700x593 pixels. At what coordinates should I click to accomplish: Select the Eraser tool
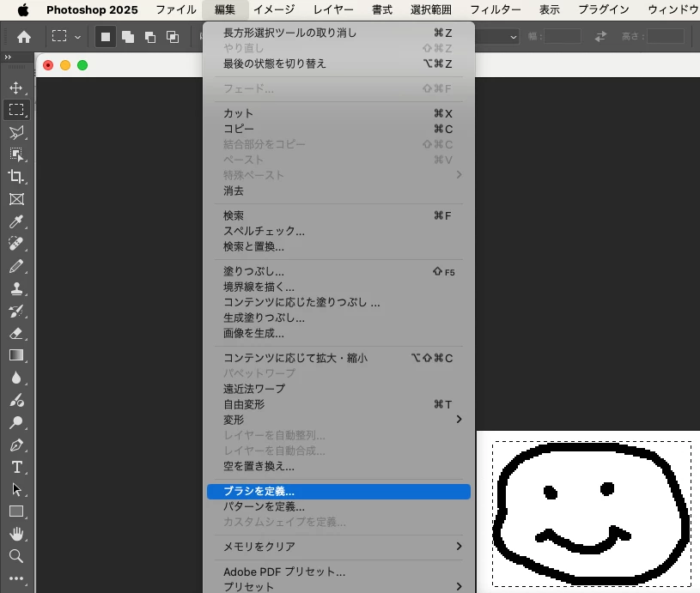pos(16,333)
